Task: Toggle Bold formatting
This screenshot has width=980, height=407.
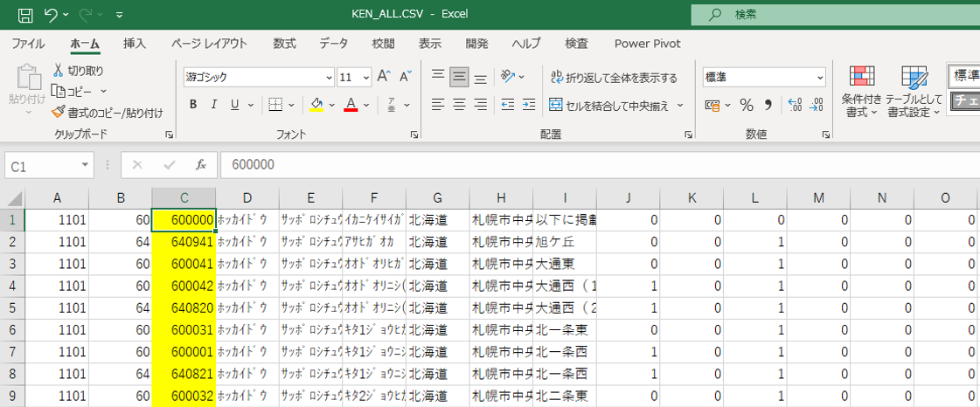Action: click(192, 106)
